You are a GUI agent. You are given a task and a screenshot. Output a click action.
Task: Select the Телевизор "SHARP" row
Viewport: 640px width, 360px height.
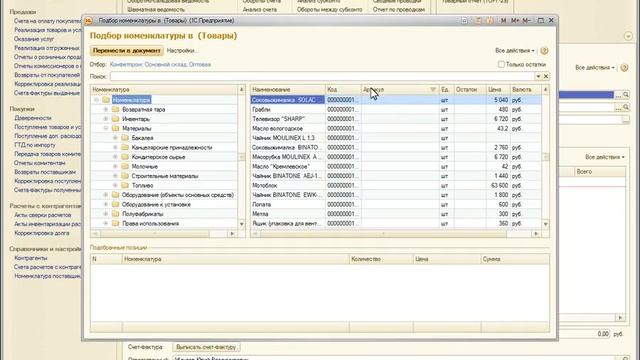point(396,119)
